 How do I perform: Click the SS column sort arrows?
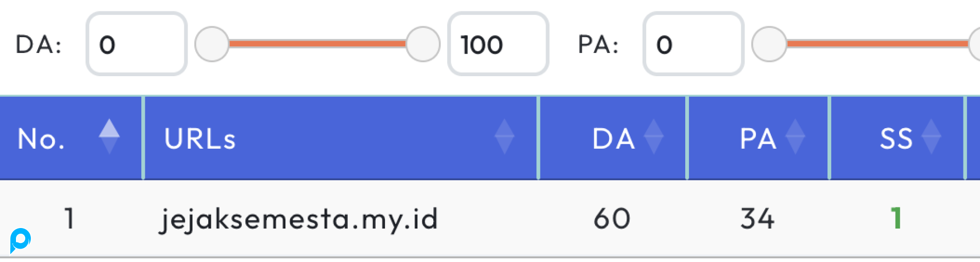[x=931, y=137]
